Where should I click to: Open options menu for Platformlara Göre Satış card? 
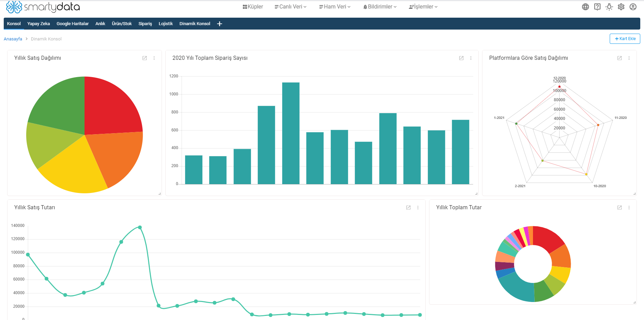coord(629,58)
